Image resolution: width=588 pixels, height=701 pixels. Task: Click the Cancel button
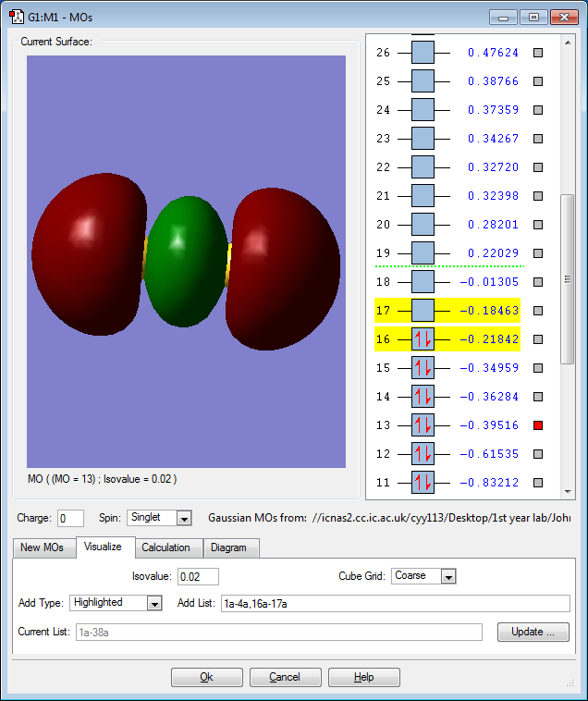tap(285, 677)
